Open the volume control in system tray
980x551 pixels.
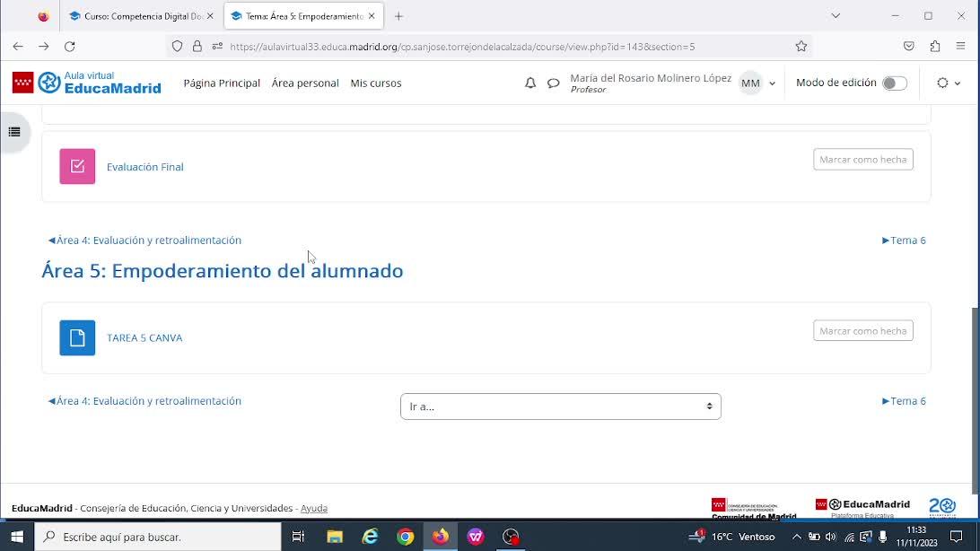pyautogui.click(x=831, y=537)
